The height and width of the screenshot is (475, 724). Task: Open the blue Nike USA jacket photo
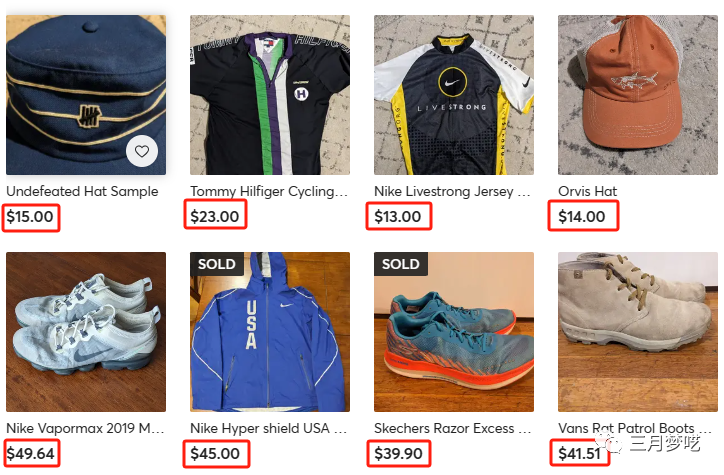(x=270, y=331)
